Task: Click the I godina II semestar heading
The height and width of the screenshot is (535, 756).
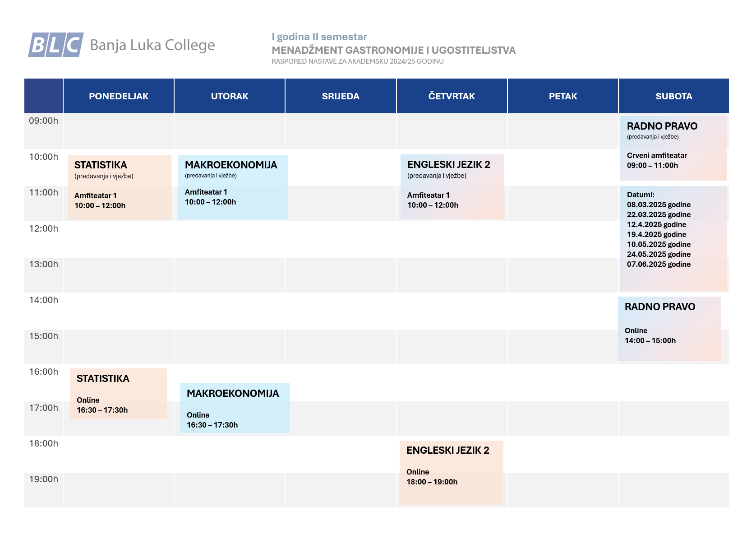Action: tap(319, 37)
